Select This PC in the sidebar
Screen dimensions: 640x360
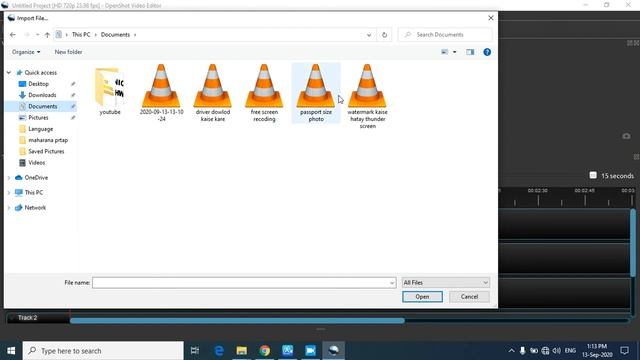click(33, 193)
